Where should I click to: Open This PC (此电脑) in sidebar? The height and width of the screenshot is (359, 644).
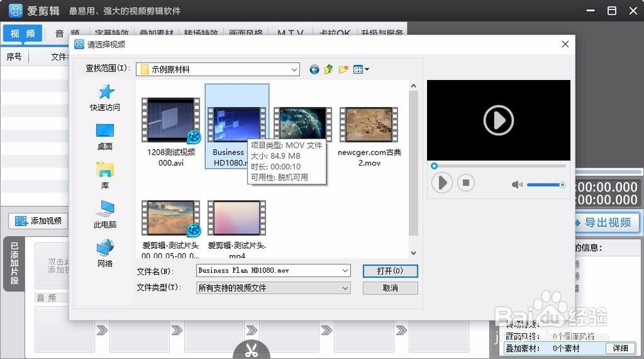coord(105,214)
